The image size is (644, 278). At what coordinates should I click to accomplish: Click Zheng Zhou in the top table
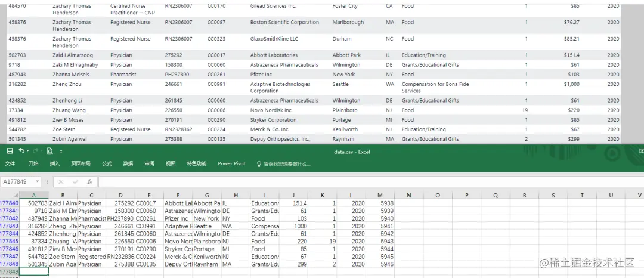(x=67, y=84)
